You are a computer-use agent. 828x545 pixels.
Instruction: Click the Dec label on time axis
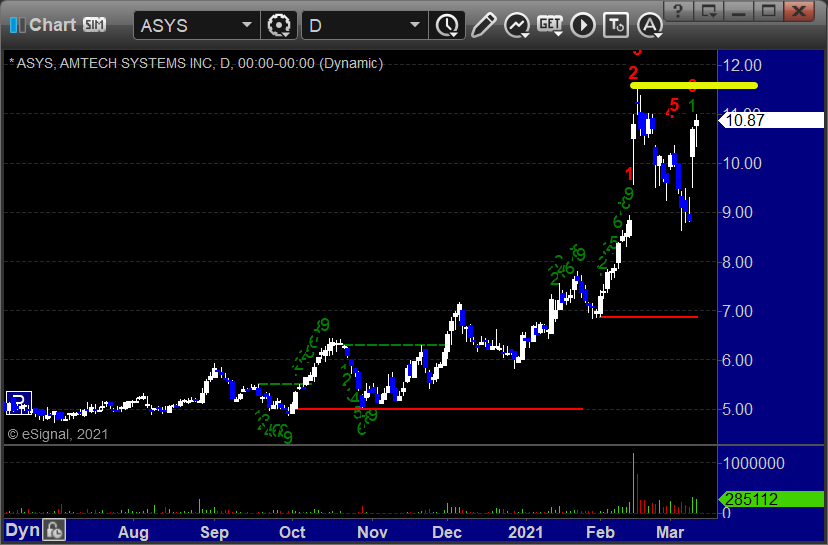[x=447, y=532]
